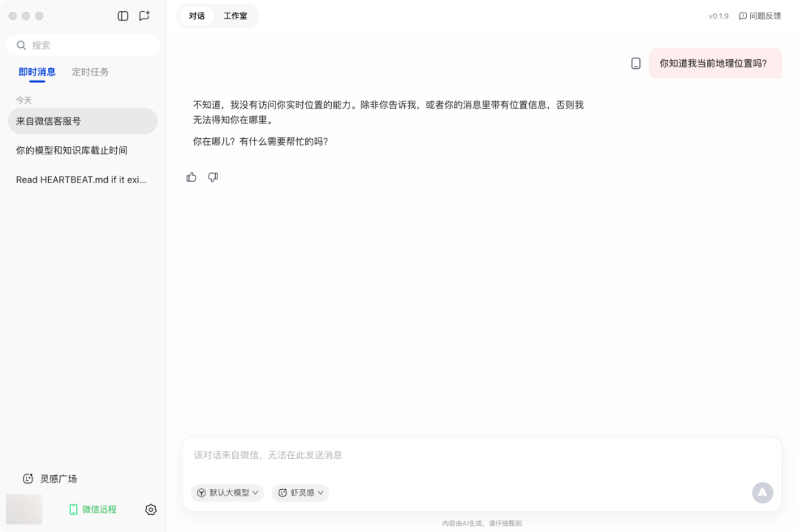798x532 pixels.
Task: Click the thumbs up icon on the reply
Action: tap(191, 177)
